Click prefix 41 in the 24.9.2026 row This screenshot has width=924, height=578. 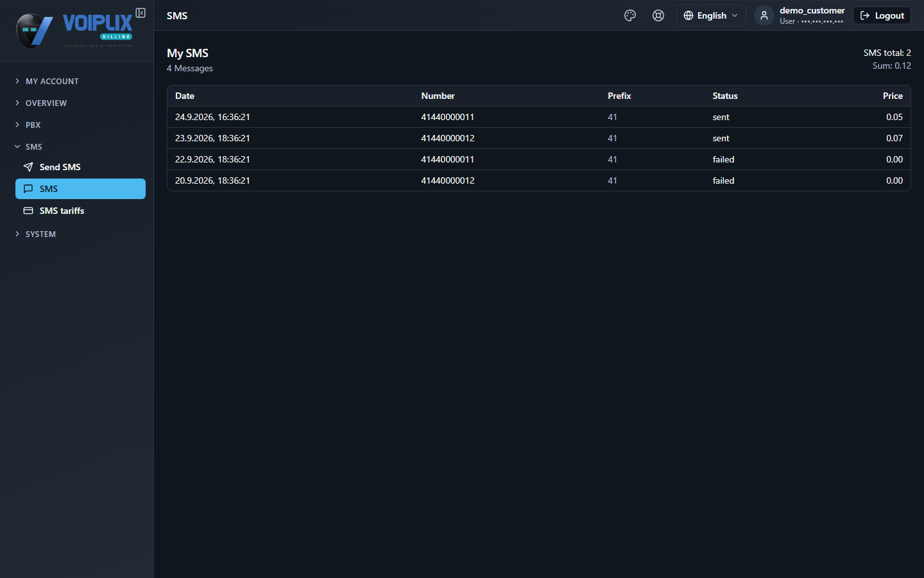(x=612, y=117)
